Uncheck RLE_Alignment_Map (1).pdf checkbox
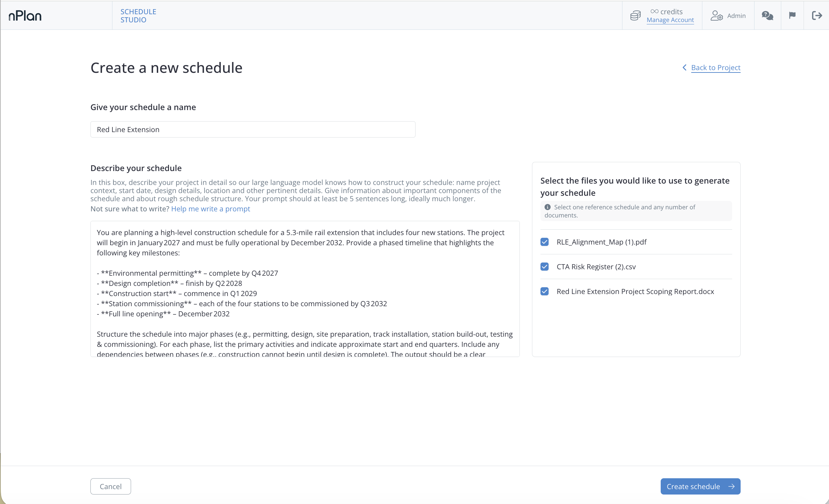This screenshot has height=504, width=829. tap(545, 242)
